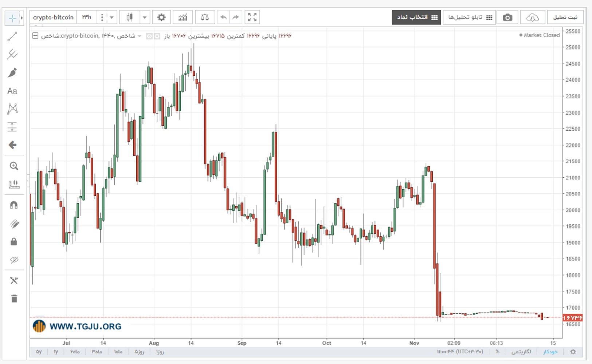
Task: Remove drawings with the trash icon
Action: pyautogui.click(x=14, y=298)
